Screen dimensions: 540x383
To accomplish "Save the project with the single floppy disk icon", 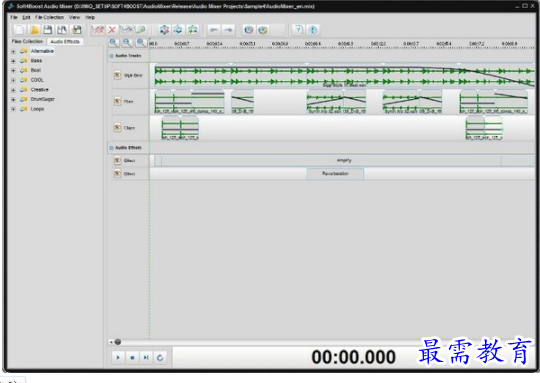I will (48, 30).
